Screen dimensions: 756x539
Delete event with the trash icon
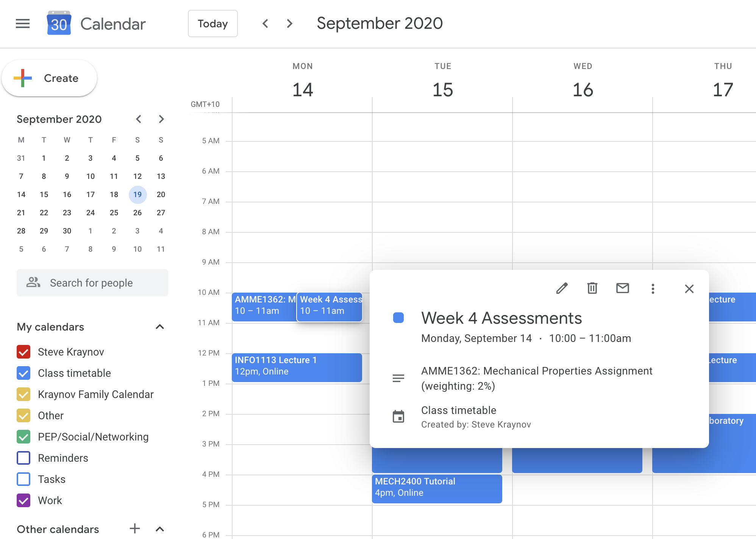point(592,288)
